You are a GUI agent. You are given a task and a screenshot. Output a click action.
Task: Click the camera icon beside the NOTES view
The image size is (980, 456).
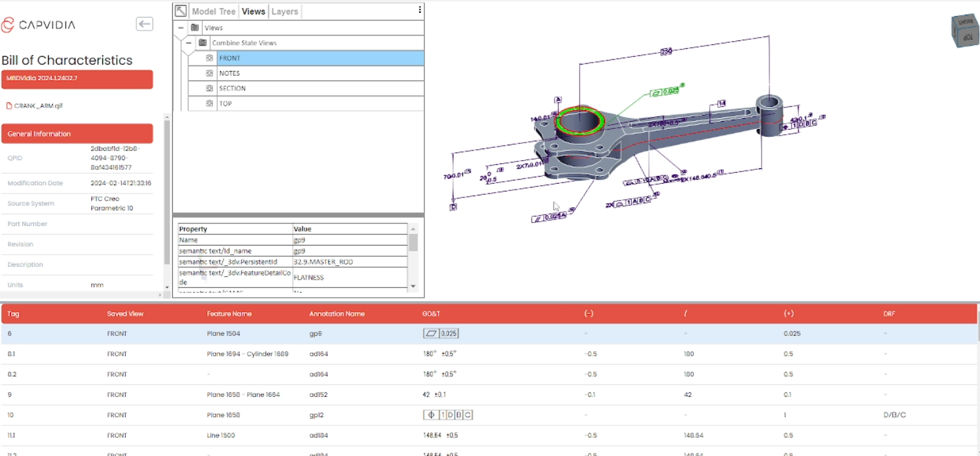click(x=209, y=73)
